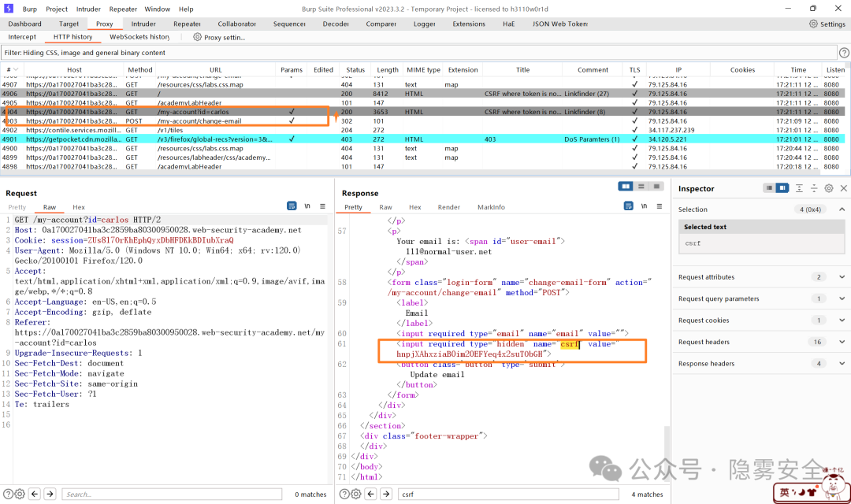Switch to side-by-side request/response layout
This screenshot has width=851, height=504.
pos(626,186)
